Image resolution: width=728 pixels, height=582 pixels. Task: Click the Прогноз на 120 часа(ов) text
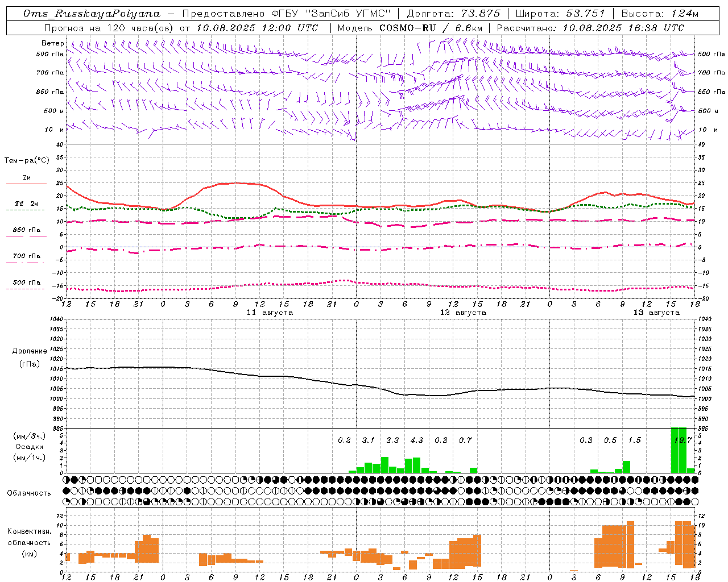click(110, 28)
